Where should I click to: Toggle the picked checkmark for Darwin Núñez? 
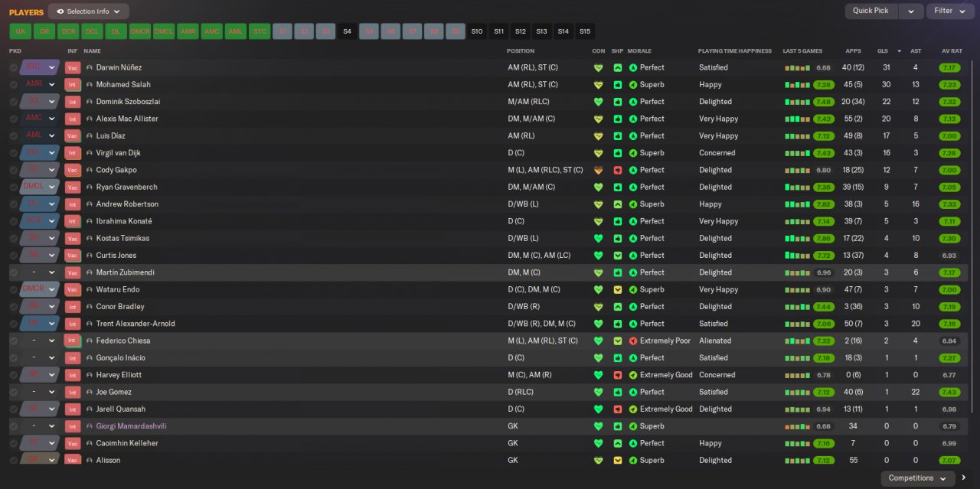pyautogui.click(x=14, y=67)
